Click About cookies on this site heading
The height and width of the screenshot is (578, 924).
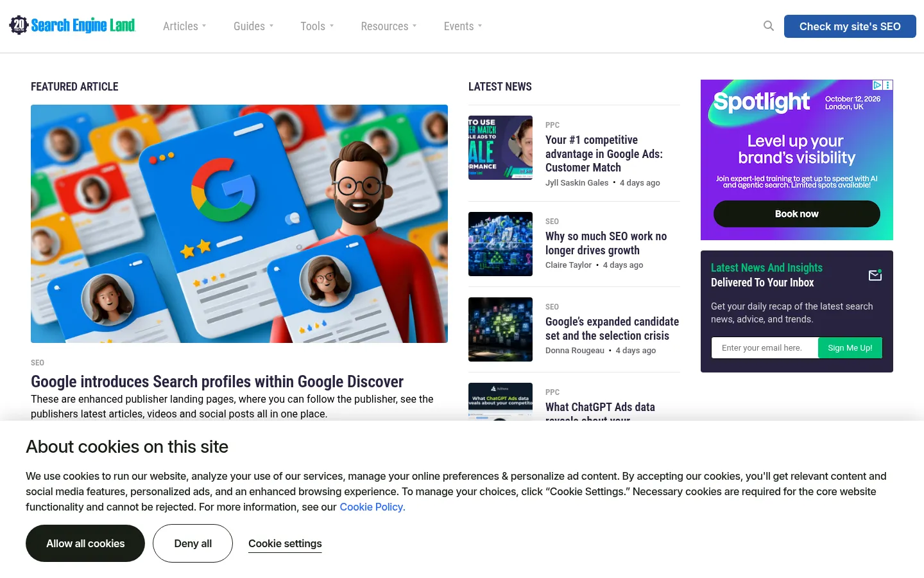(127, 446)
